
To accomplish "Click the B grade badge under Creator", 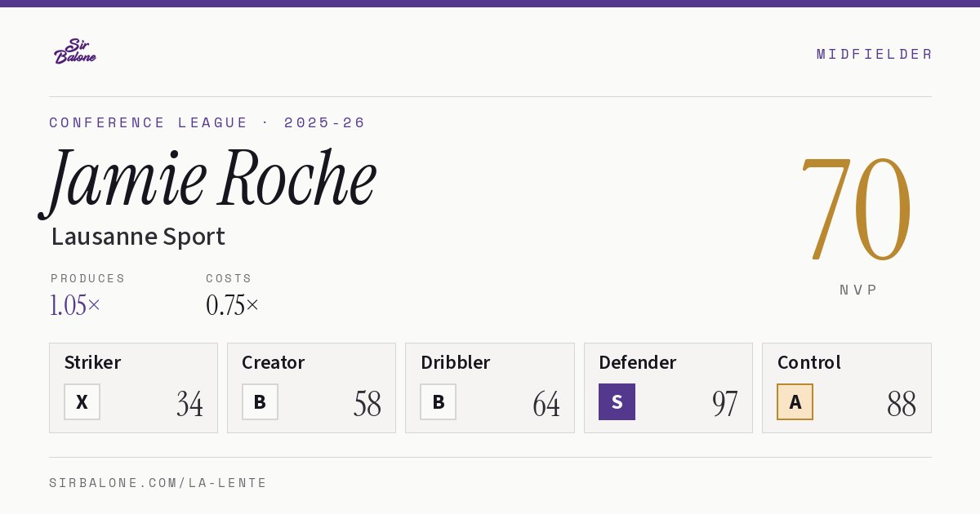I will pos(260,402).
